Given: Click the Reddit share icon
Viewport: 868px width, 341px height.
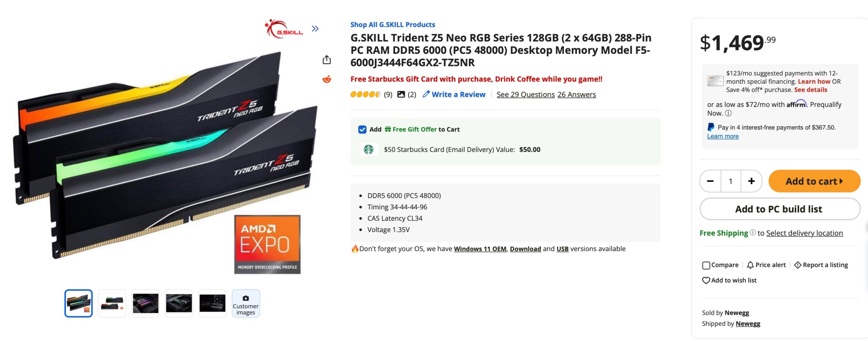Looking at the screenshot, I should pos(327,79).
